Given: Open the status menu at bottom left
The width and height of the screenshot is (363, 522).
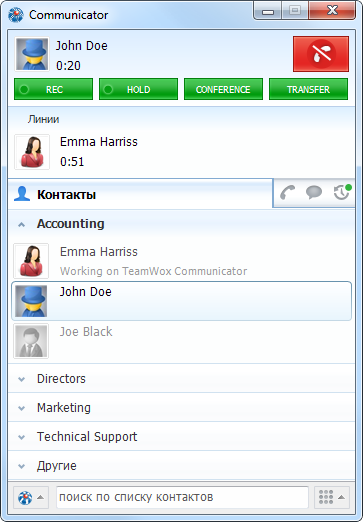Looking at the screenshot, I should click(31, 497).
